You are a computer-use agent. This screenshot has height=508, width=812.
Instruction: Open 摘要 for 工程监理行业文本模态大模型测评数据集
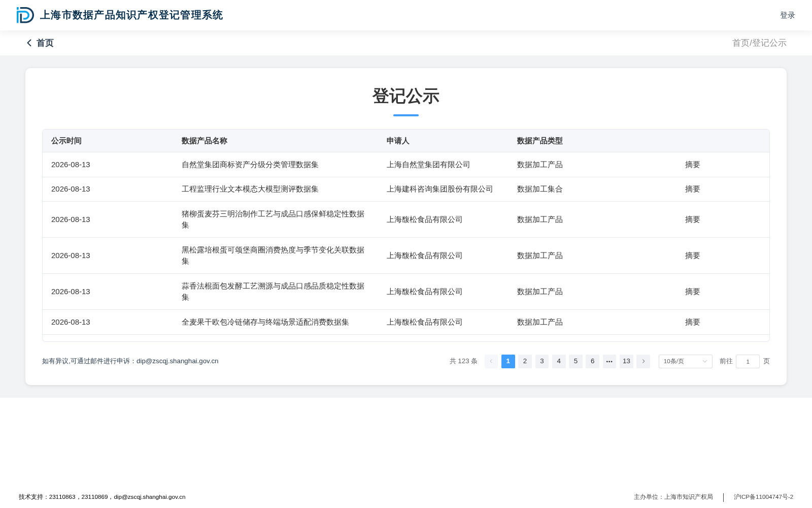693,189
